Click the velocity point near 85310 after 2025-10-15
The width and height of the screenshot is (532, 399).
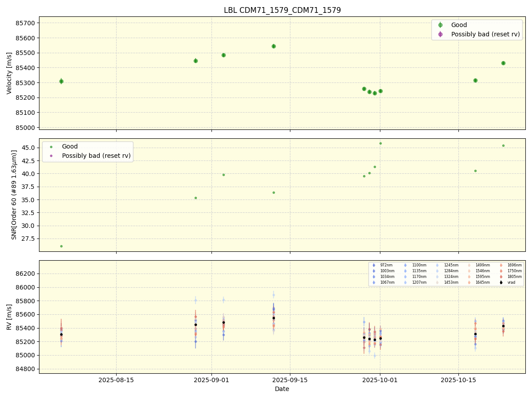coord(475,80)
